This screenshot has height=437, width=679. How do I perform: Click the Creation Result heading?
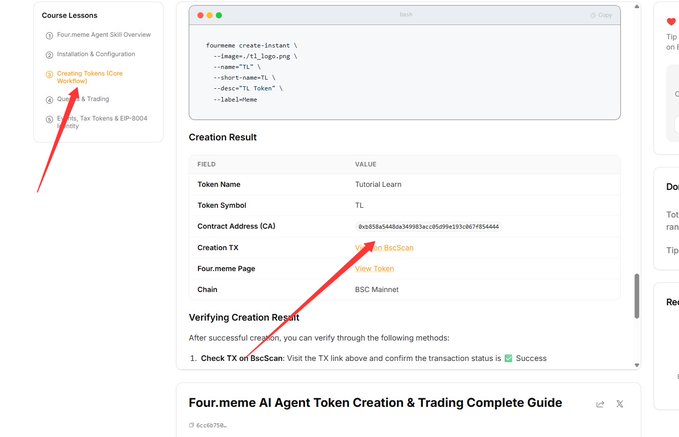click(x=223, y=137)
